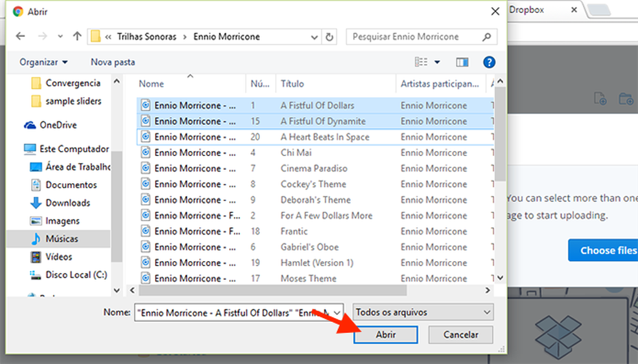Select the A Fistful Of Dynamite file
638x364 pixels.
[315, 121]
